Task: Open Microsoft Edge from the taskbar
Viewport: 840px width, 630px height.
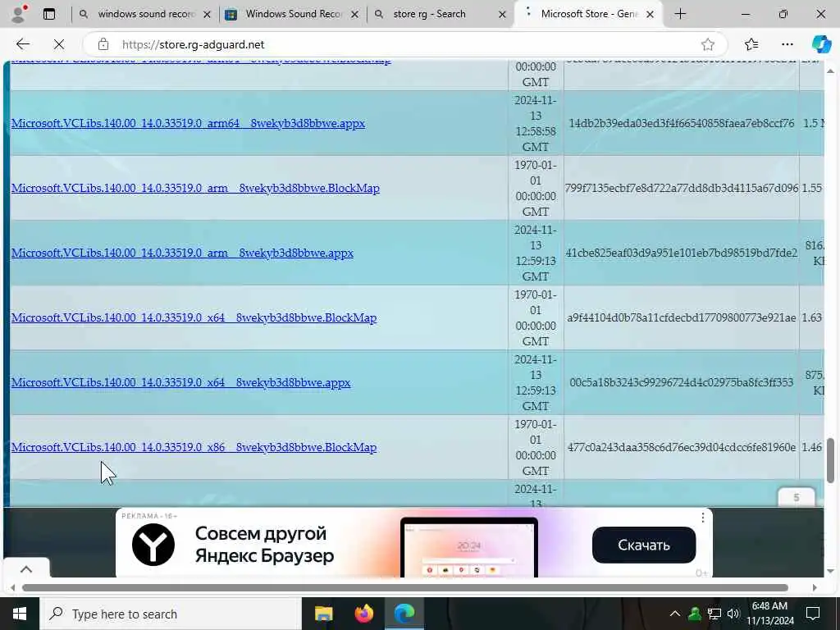Action: coord(404,614)
